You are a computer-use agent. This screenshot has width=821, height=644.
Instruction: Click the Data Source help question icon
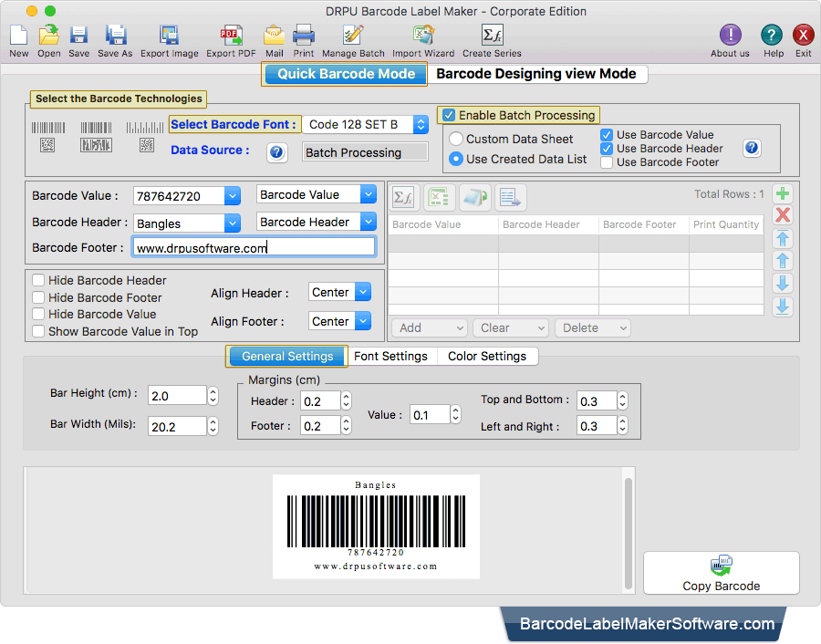[x=276, y=152]
